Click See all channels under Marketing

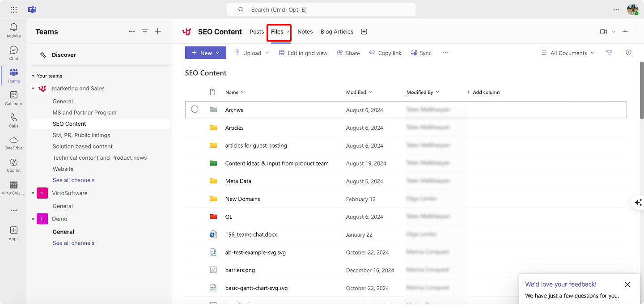73,180
